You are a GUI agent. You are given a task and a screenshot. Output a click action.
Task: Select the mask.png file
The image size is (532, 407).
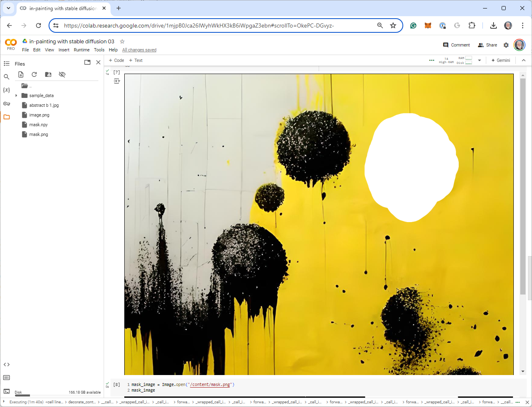(x=38, y=134)
